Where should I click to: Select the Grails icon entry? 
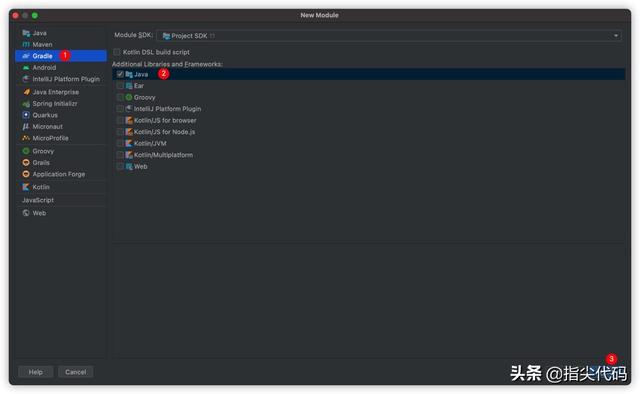point(26,162)
